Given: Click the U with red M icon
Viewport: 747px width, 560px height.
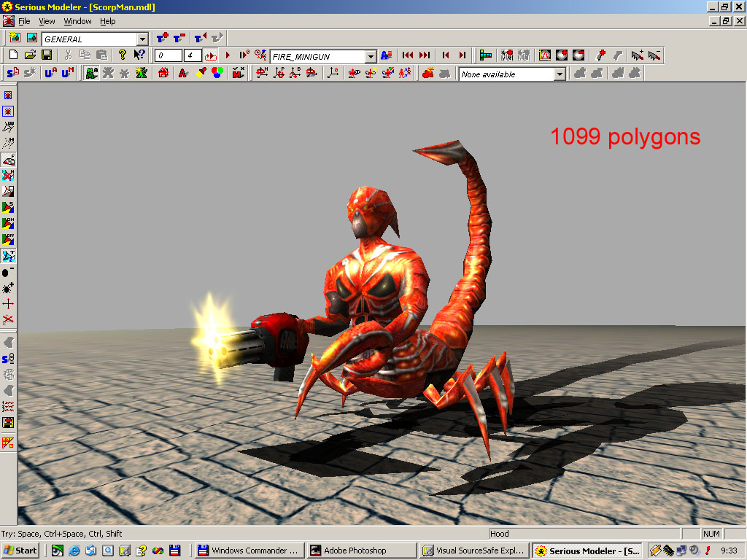Looking at the screenshot, I should [67, 73].
